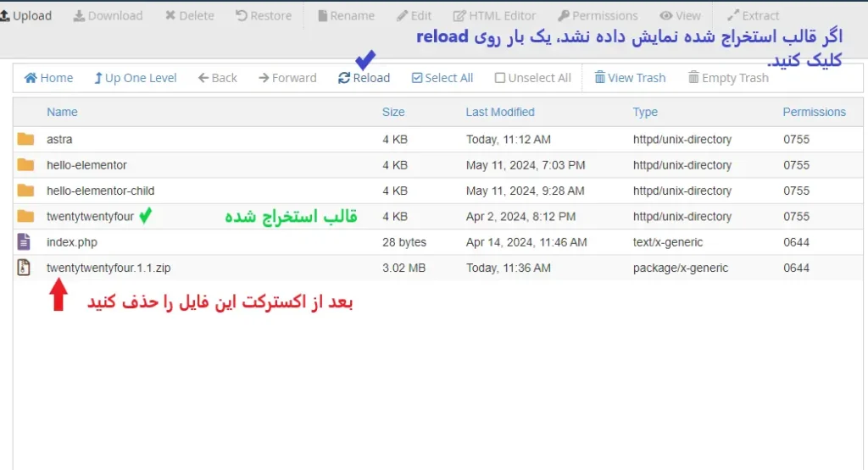The width and height of the screenshot is (868, 470).
Task: Click the 28 bytes size cell
Action: point(404,242)
